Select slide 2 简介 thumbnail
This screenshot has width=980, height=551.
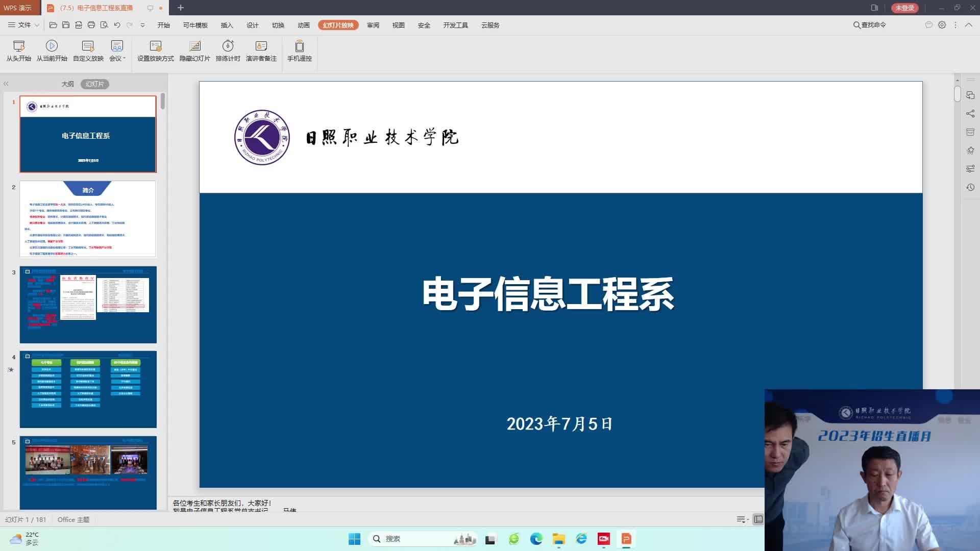(x=88, y=219)
